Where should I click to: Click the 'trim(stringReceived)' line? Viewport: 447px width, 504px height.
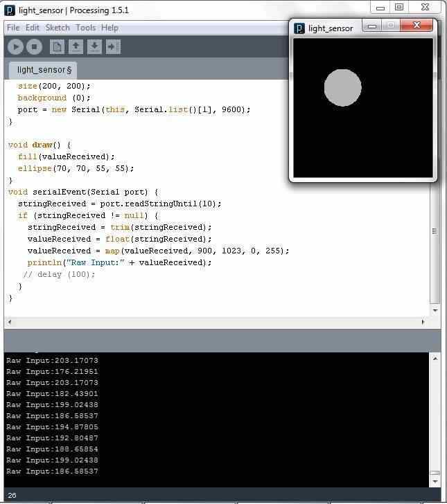pyautogui.click(x=120, y=227)
